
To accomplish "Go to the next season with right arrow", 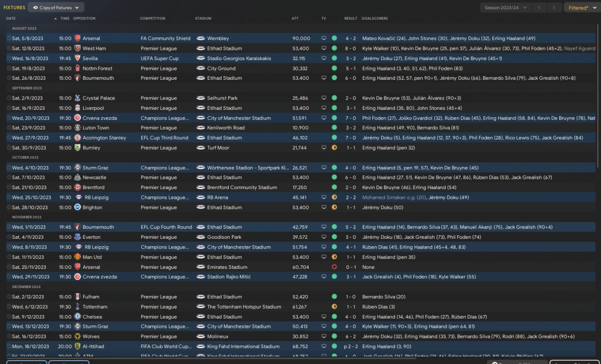I will [x=555, y=8].
